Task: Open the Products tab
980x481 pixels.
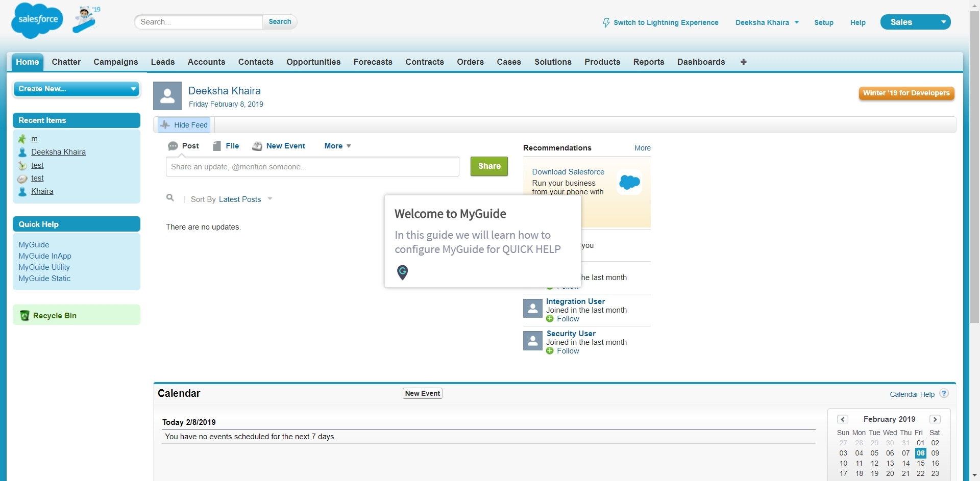Action: coord(602,62)
